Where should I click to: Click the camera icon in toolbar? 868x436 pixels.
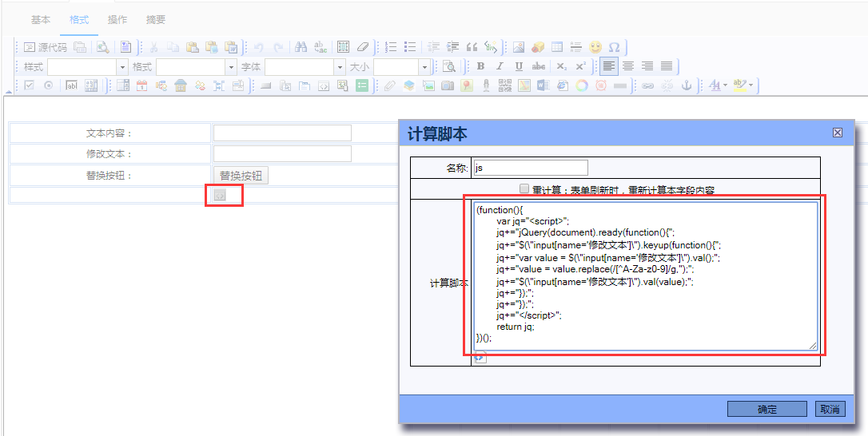click(448, 85)
